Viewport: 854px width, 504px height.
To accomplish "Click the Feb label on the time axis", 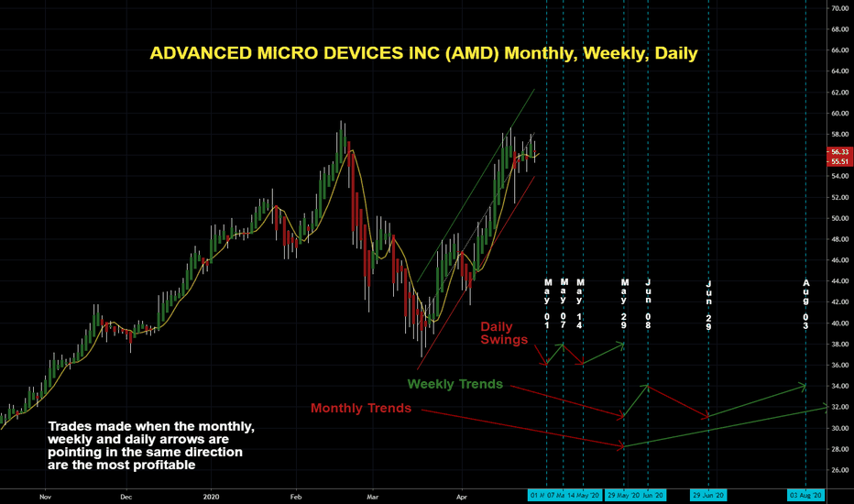I will coord(296,497).
